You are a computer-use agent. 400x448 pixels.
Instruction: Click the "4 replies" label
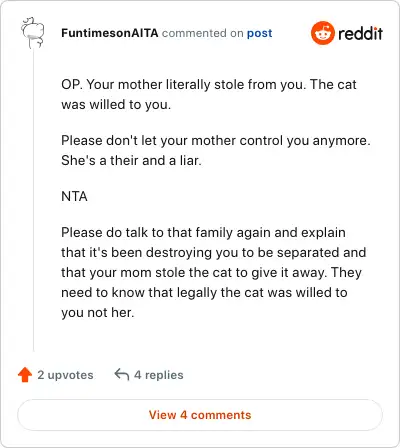159,375
